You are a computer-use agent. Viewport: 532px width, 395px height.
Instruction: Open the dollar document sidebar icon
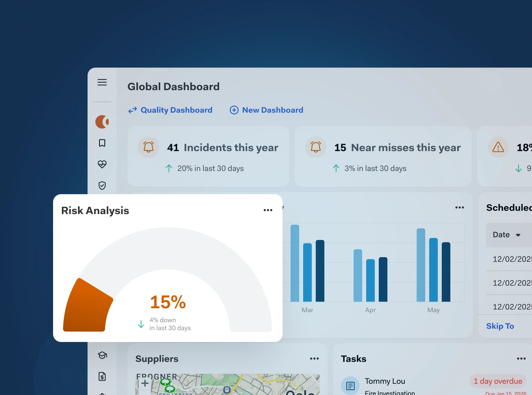tap(102, 376)
